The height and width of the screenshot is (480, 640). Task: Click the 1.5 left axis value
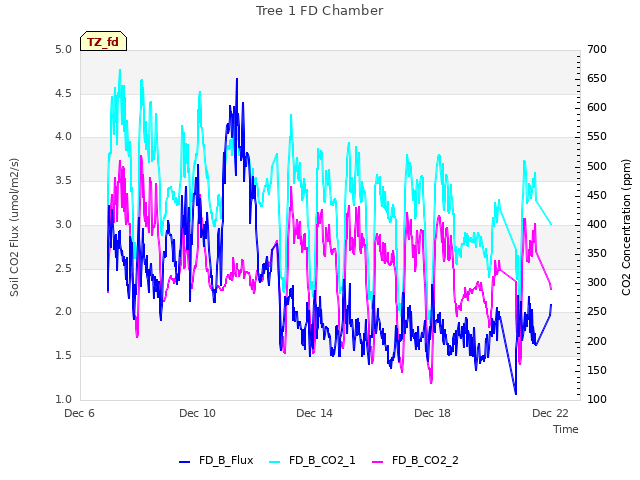pos(63,356)
